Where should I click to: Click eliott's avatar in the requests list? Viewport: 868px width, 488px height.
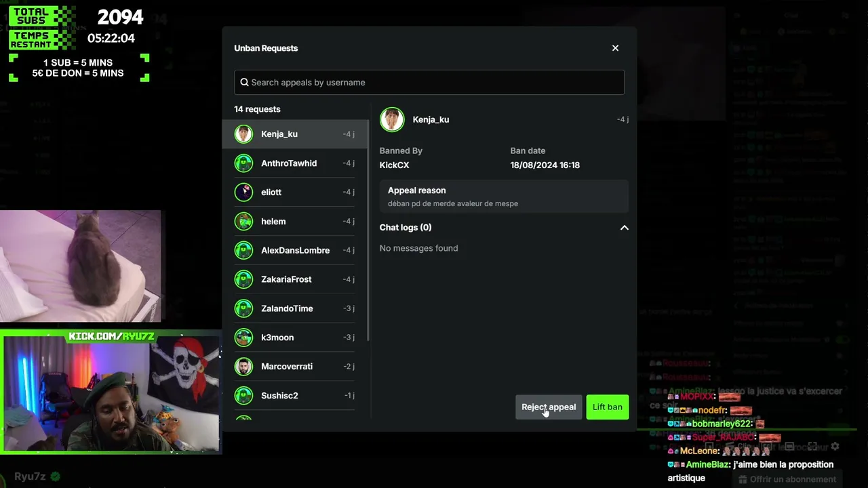point(243,192)
